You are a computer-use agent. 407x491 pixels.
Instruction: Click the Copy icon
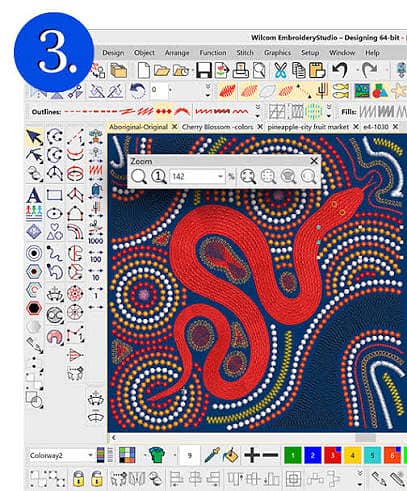click(x=299, y=71)
